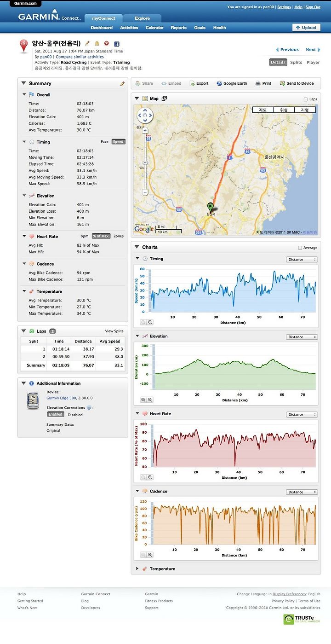Viewport: 331px width, 644px height.
Task: Open the Activities menu item
Action: click(129, 28)
